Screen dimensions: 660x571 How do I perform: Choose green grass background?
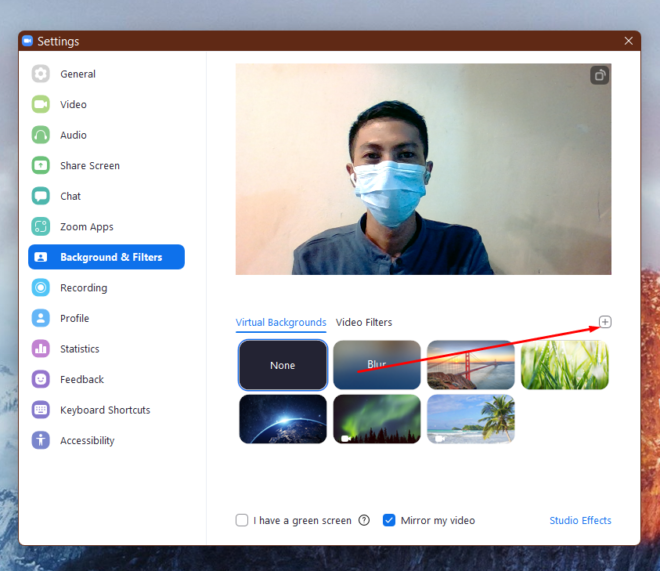tap(564, 365)
